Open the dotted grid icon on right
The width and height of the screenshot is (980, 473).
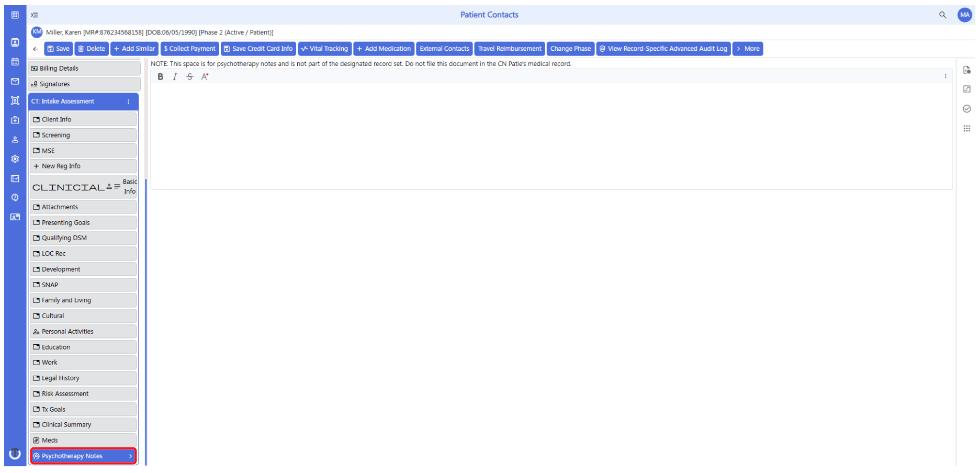[x=966, y=128]
